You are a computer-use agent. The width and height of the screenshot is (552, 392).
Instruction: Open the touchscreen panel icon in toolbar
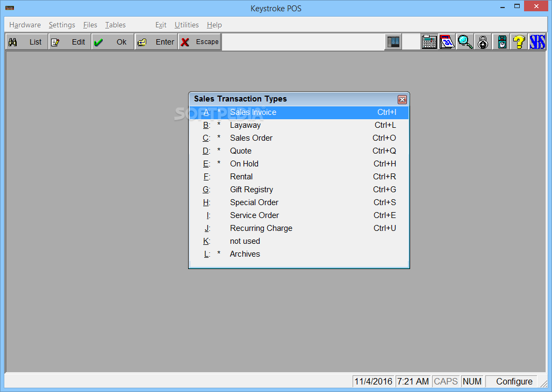click(393, 42)
